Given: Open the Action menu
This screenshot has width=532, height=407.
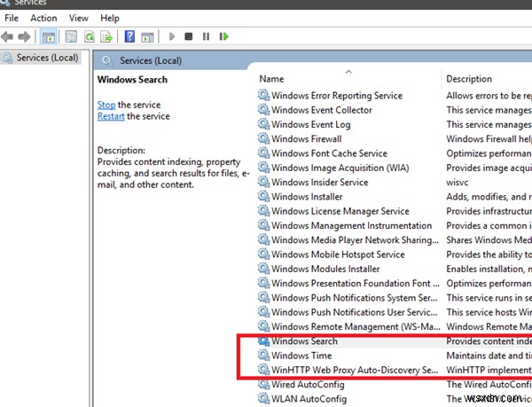Looking at the screenshot, I should tap(43, 18).
